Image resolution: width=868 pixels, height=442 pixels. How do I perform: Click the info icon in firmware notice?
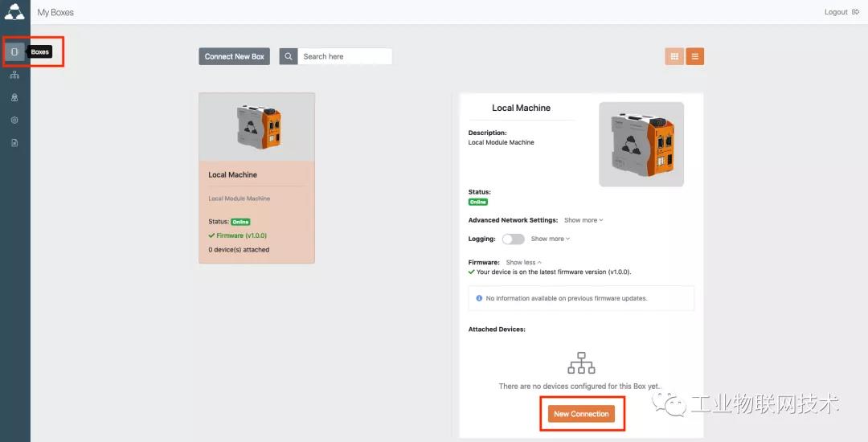click(479, 298)
